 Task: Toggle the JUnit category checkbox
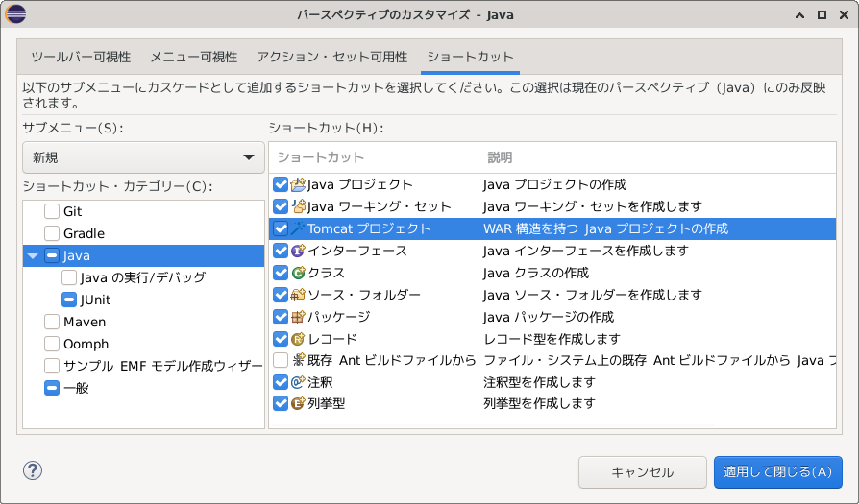point(69,300)
